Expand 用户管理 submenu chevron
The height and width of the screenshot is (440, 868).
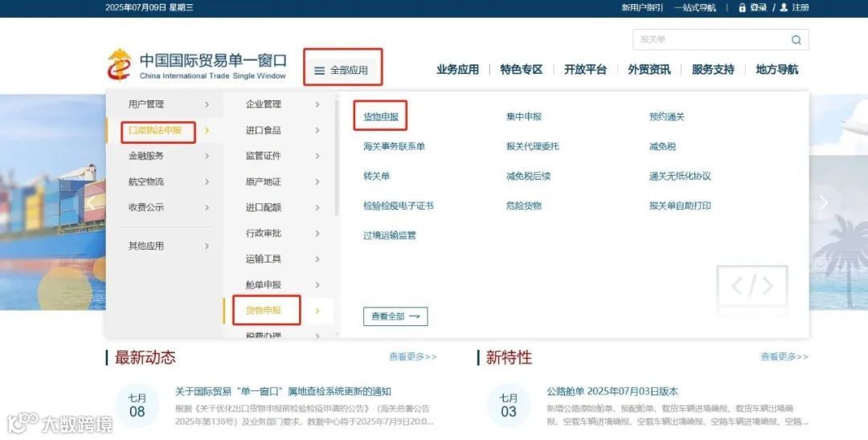tap(207, 104)
